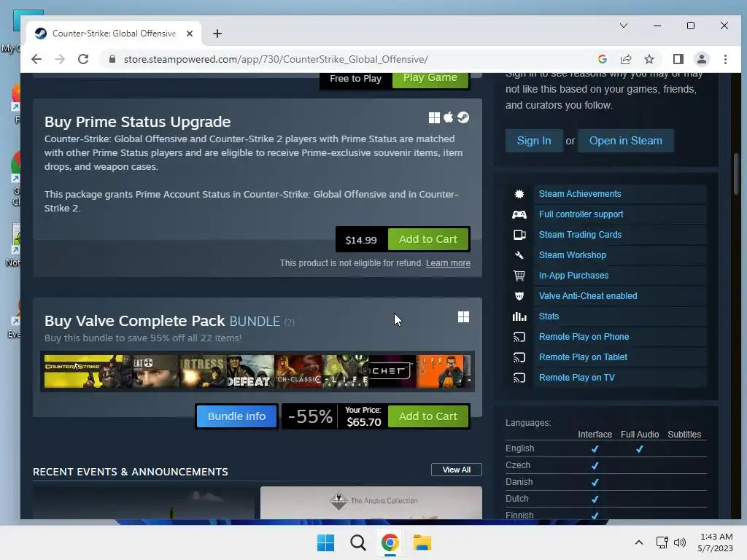Open the Full controller support link

(581, 214)
